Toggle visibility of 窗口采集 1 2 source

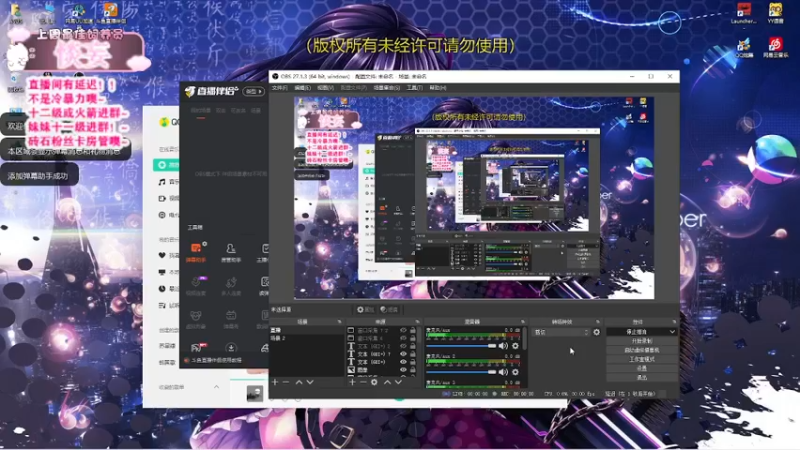pyautogui.click(x=403, y=330)
